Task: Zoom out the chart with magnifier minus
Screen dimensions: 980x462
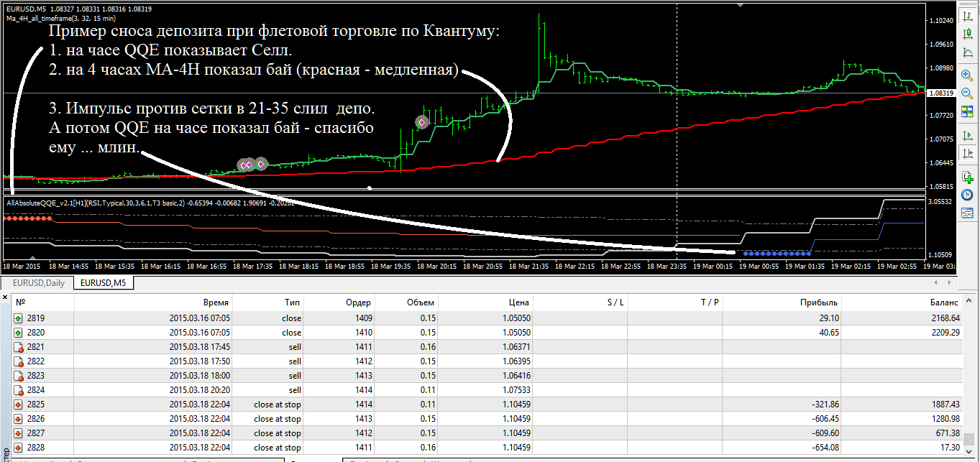Action: (x=967, y=93)
